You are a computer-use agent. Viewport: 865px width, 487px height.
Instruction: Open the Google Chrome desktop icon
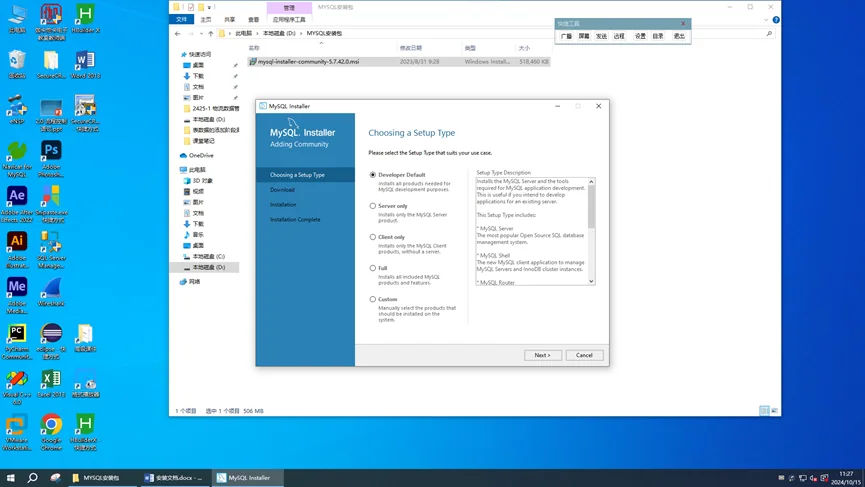coord(51,432)
